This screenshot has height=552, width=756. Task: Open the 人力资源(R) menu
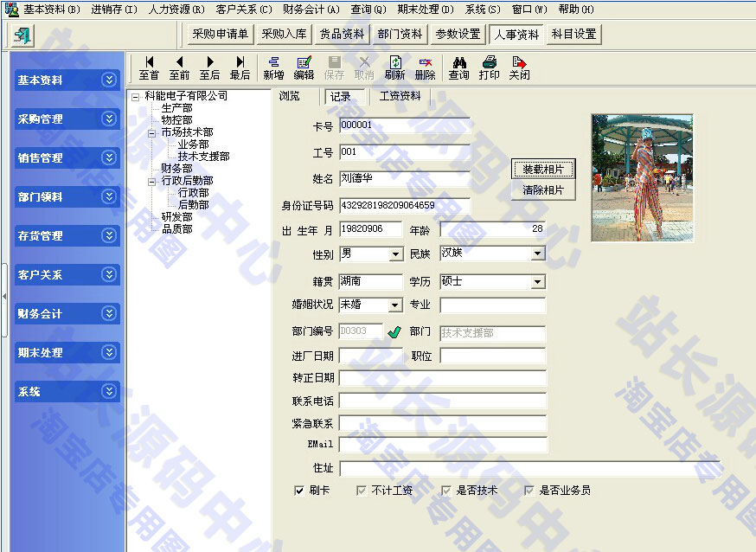tap(176, 10)
